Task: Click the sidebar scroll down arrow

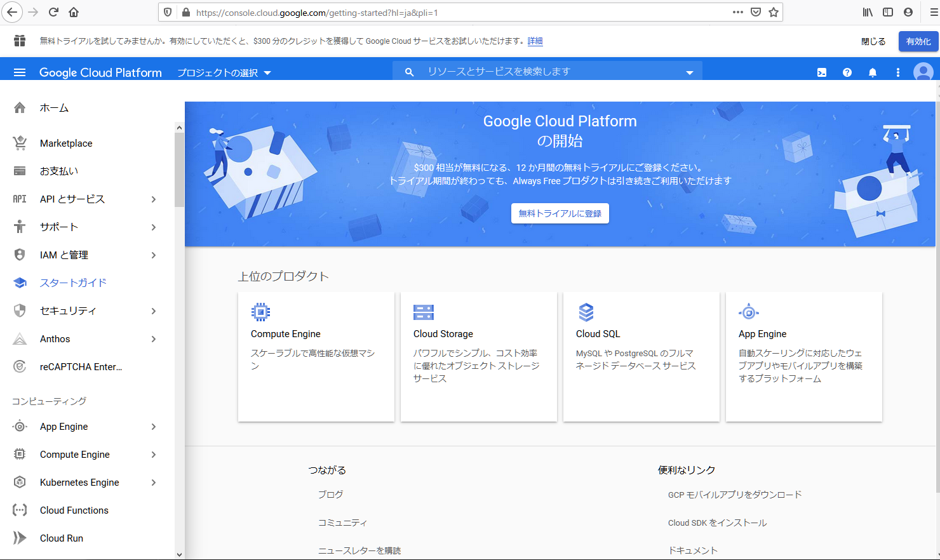Action: 179,554
